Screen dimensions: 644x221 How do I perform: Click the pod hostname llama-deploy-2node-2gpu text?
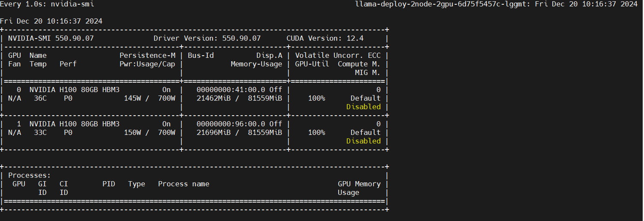(x=441, y=4)
